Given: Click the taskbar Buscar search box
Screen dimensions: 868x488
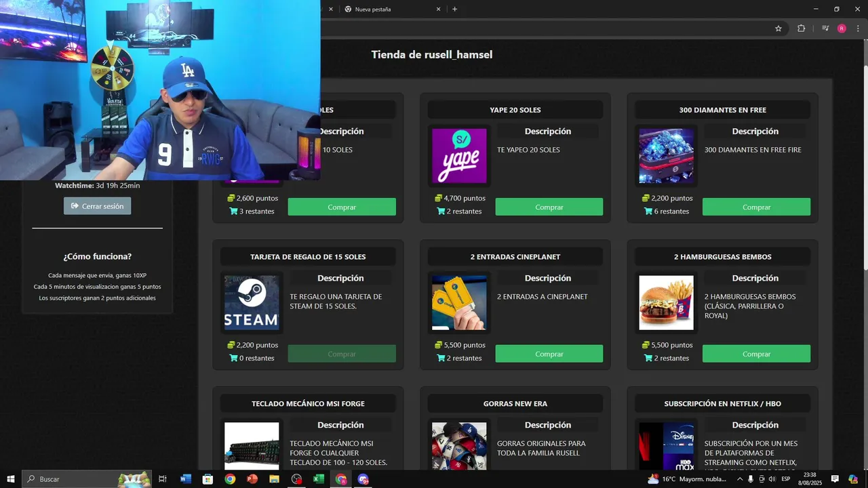Looking at the screenshot, I should (87, 479).
